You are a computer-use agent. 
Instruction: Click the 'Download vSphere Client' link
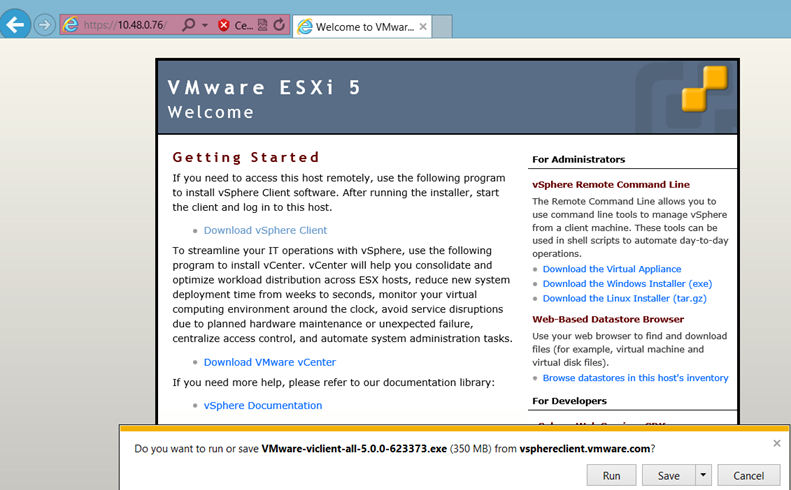tap(265, 230)
